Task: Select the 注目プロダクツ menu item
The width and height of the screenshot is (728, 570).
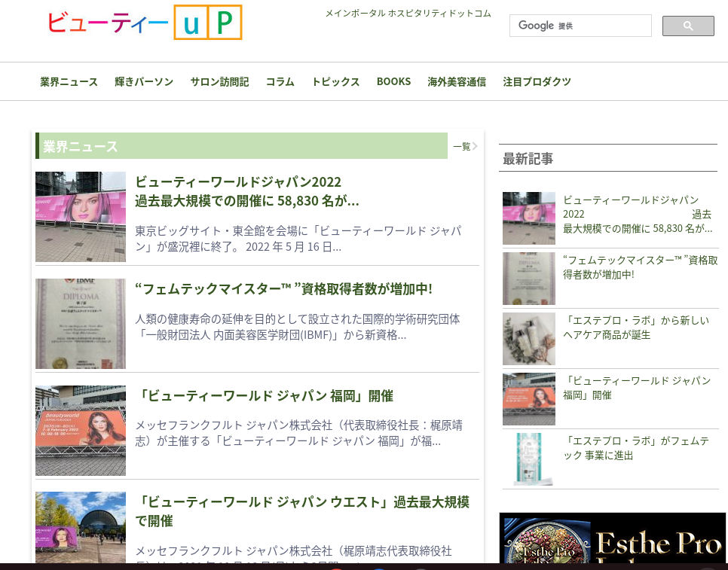Action: (x=537, y=81)
